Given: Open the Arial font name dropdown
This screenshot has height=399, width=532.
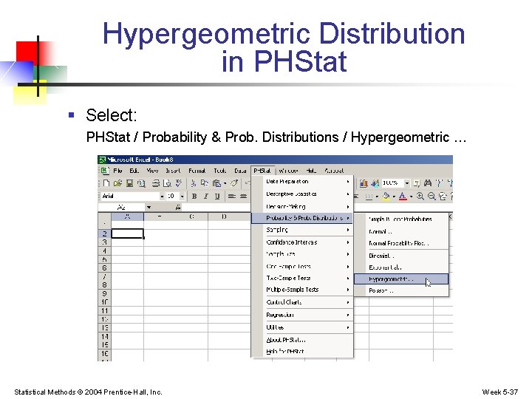Looking at the screenshot, I should (162, 196).
